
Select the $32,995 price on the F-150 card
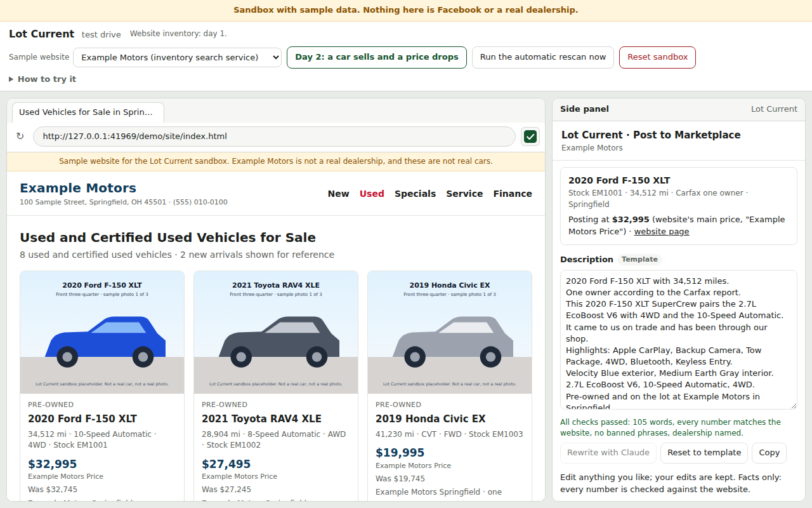click(53, 464)
